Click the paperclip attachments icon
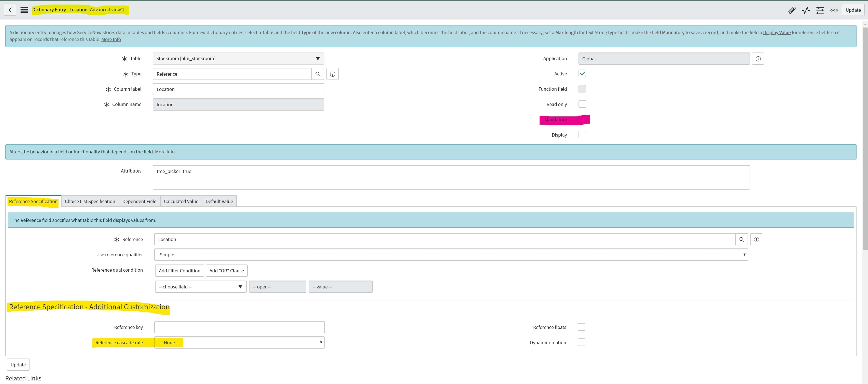The width and height of the screenshot is (868, 384). click(792, 10)
